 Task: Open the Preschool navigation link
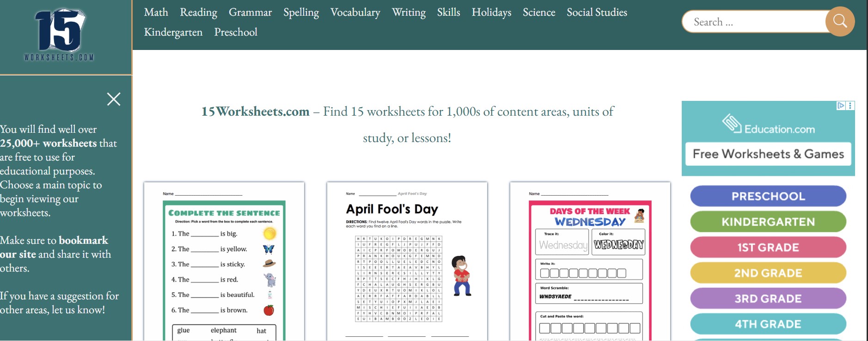(235, 32)
